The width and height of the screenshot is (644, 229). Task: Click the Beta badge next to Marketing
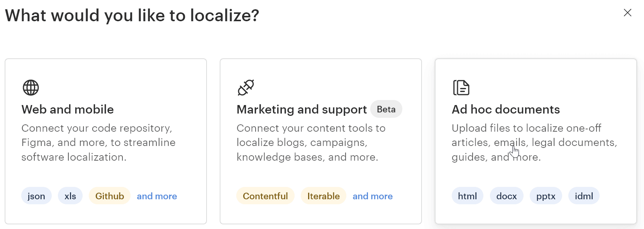pos(386,109)
